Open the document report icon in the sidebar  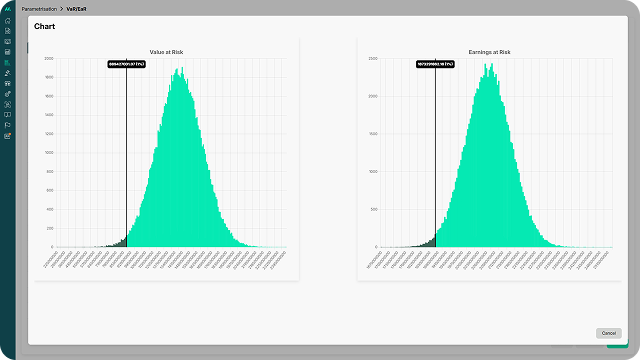7,31
